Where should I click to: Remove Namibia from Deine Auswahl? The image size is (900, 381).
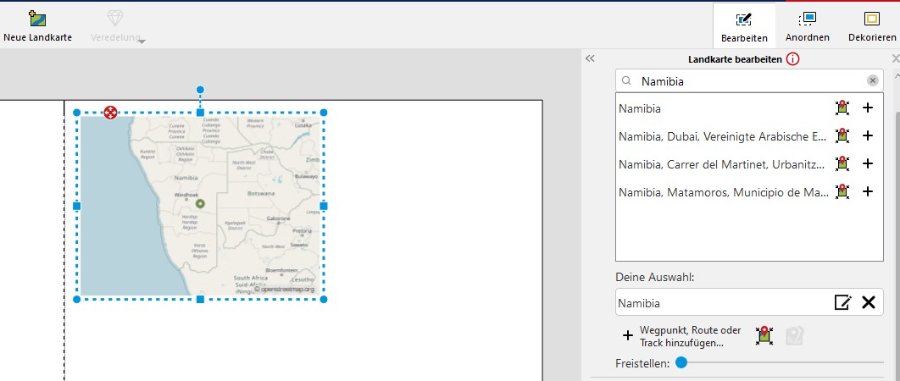[x=868, y=302]
